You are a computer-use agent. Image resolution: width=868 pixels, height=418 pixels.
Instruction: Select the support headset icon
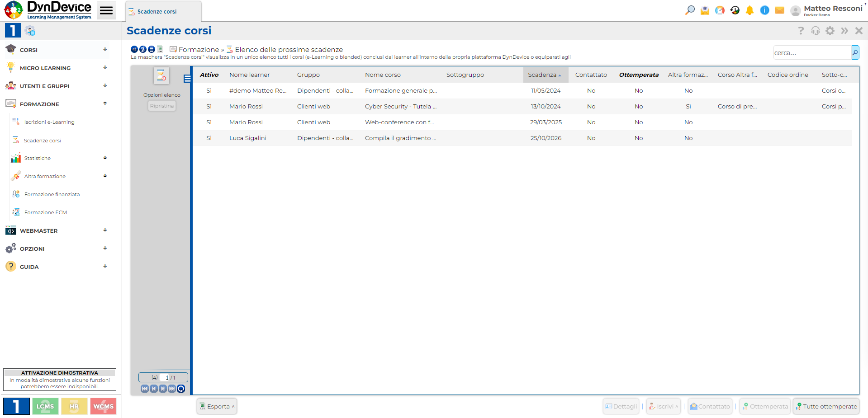tap(816, 31)
